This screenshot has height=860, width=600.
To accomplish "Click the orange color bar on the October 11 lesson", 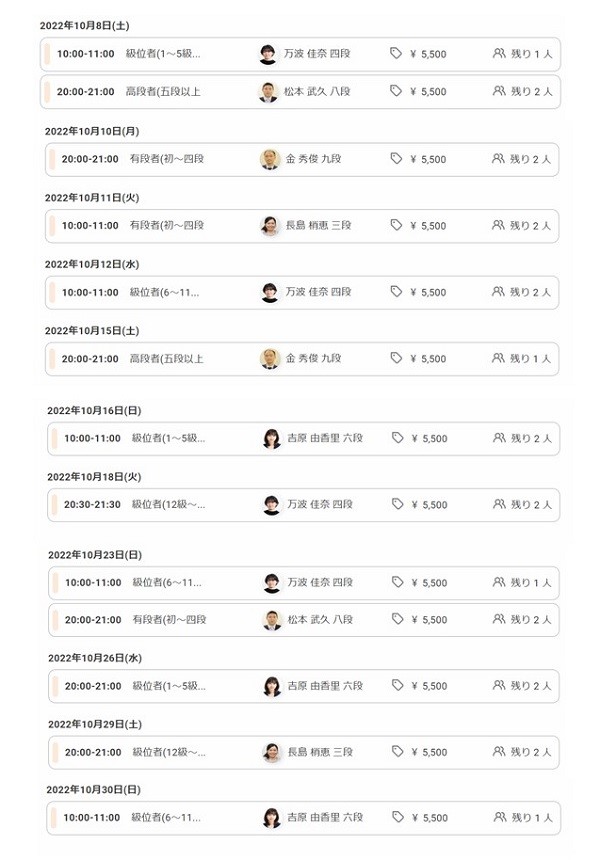I will 51,225.
